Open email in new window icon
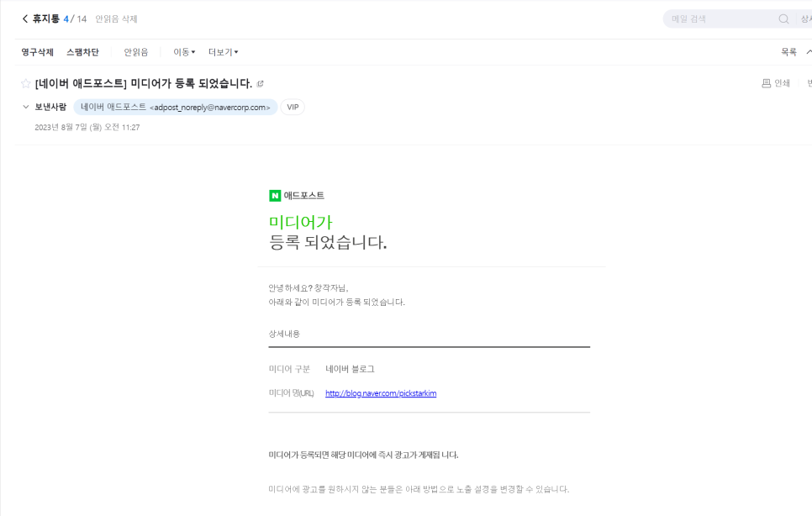This screenshot has height=516, width=812. point(260,83)
